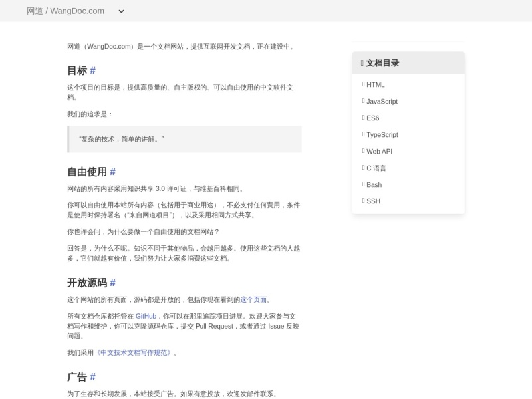Click the icon before Bash entry

(x=363, y=184)
